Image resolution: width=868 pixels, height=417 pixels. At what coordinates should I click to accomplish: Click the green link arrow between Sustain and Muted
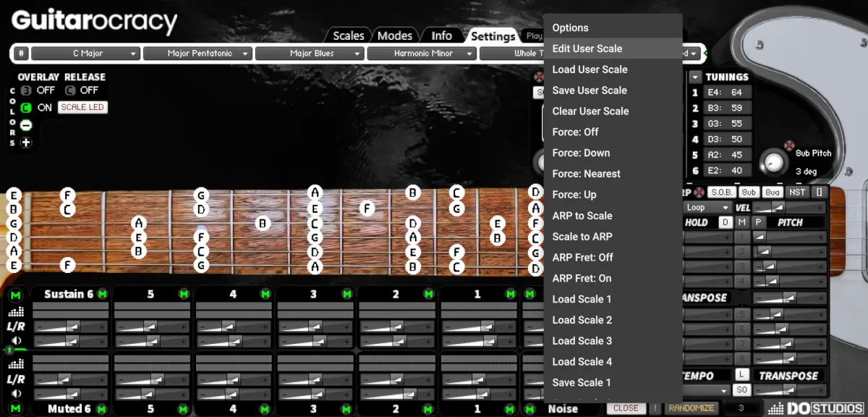click(x=10, y=350)
